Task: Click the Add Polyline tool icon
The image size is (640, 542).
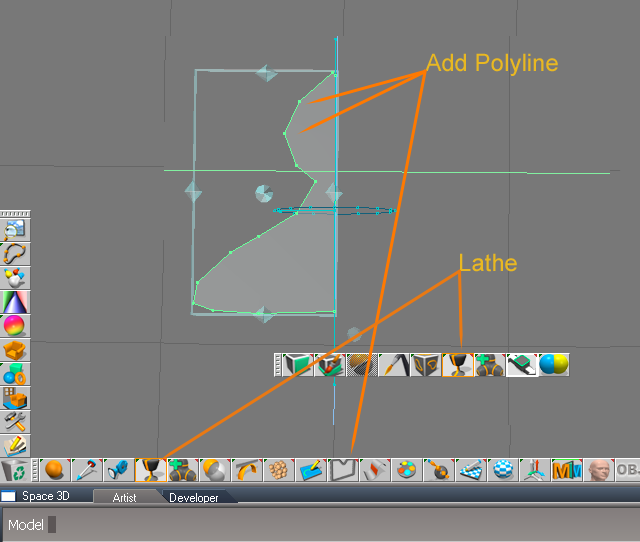Action: (343, 470)
